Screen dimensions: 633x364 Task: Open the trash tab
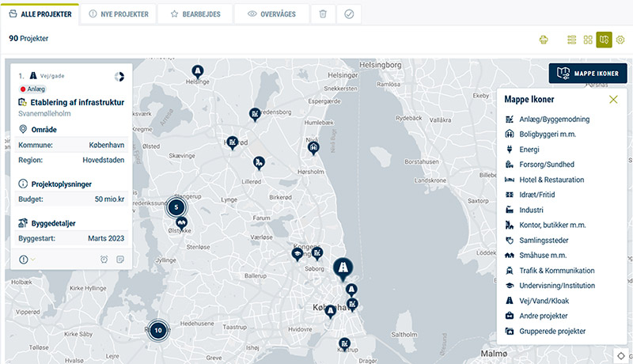pos(323,13)
